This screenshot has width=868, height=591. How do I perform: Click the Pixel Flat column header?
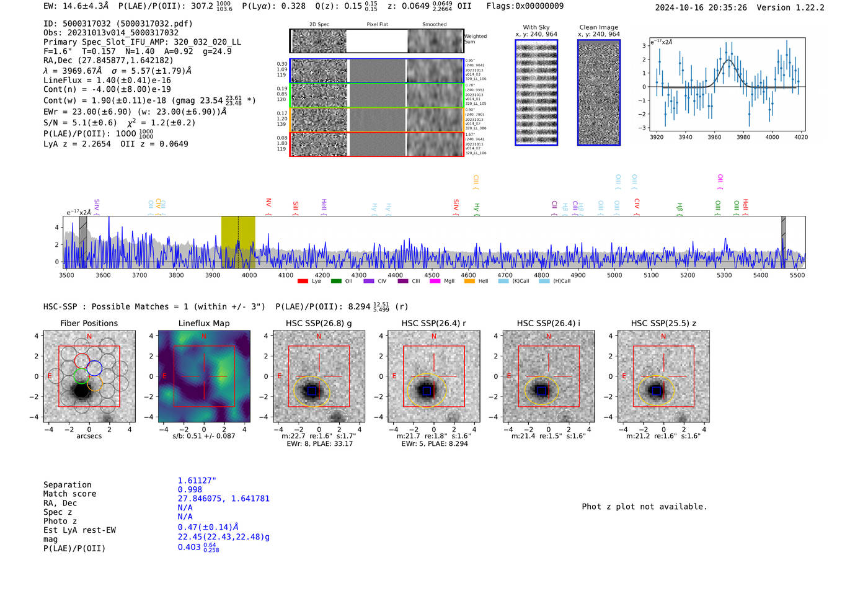pos(377,25)
